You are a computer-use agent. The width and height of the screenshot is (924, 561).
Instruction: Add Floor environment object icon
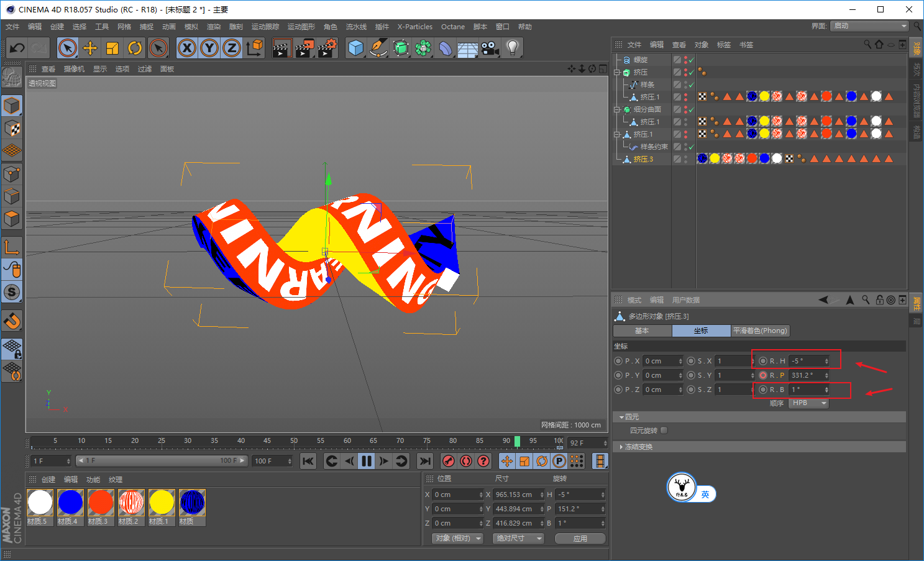tap(468, 48)
